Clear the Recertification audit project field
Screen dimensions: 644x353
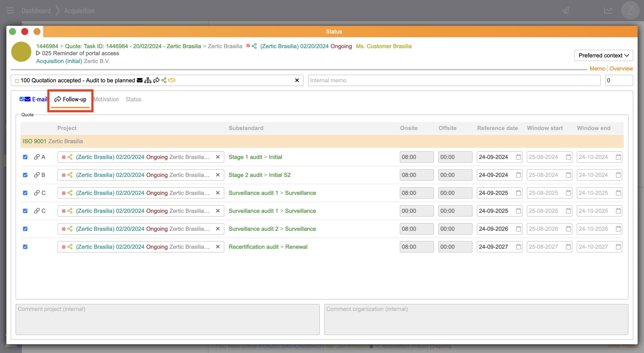pyautogui.click(x=218, y=247)
